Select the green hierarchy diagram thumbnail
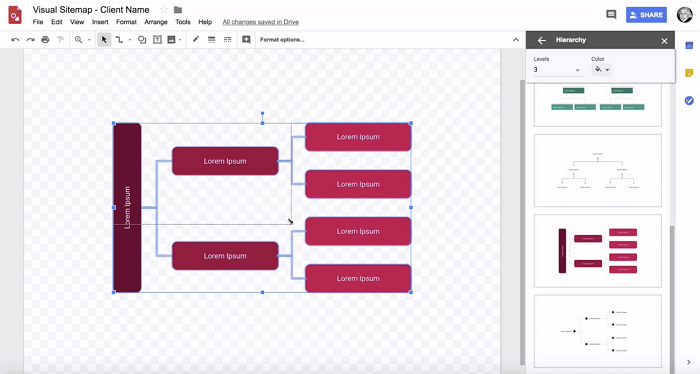 click(x=597, y=104)
